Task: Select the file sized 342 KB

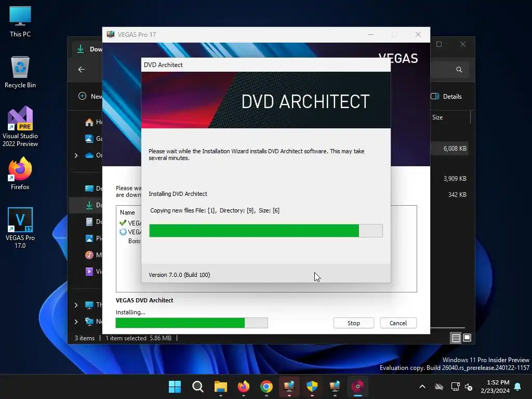Action: (457, 195)
